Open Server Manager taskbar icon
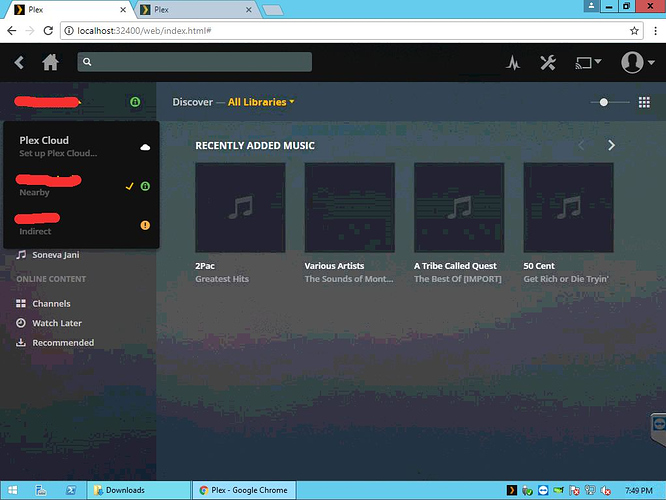Viewport: 666px width, 500px height. pyautogui.click(x=41, y=490)
